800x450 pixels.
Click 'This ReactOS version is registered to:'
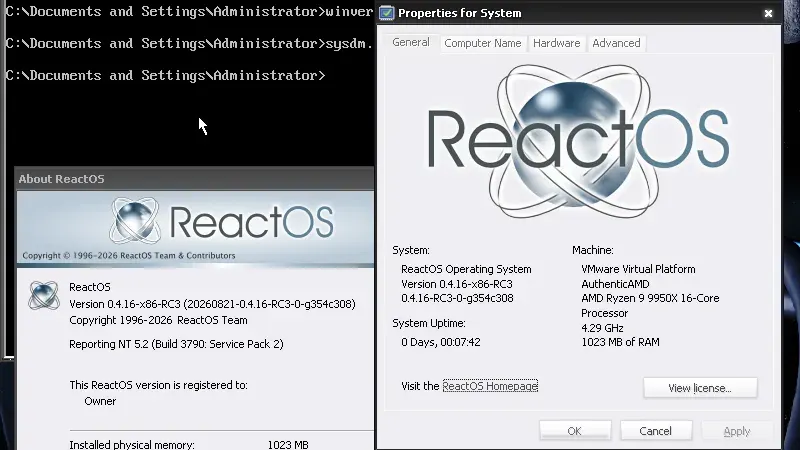[x=158, y=385]
